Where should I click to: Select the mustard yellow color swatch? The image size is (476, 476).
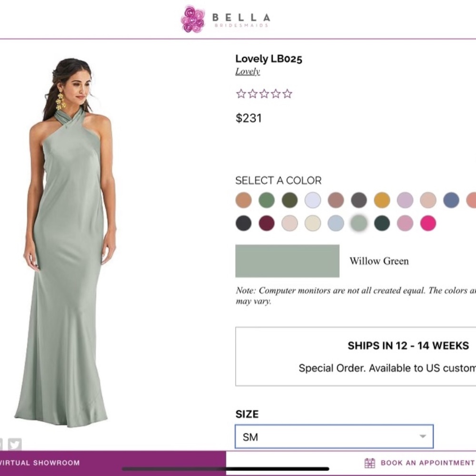click(x=382, y=200)
